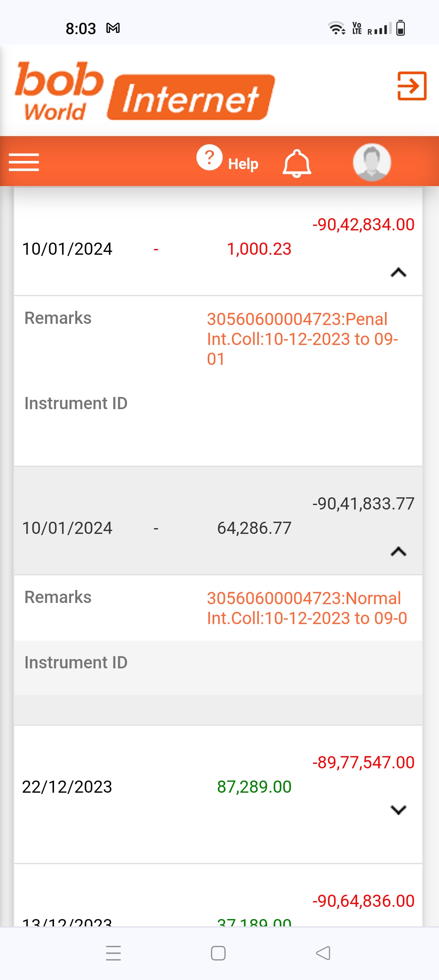Tap the logout icon
The height and width of the screenshot is (980, 439).
coord(412,86)
